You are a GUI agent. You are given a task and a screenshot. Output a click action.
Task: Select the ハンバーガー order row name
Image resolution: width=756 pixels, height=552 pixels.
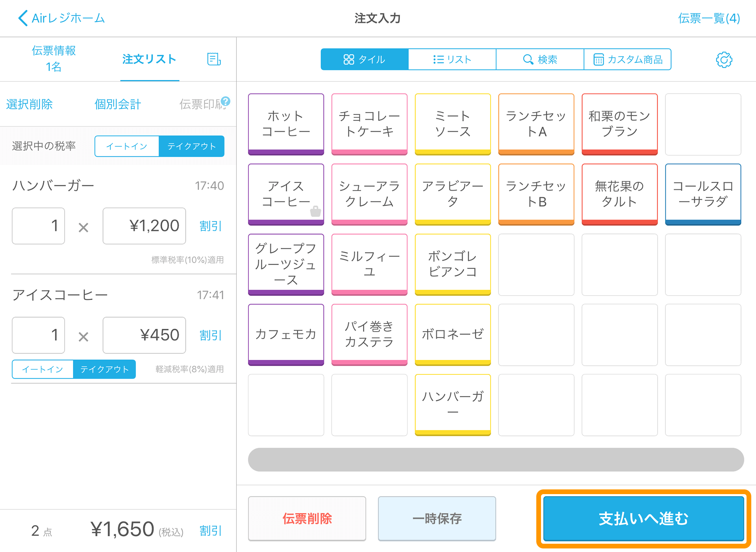coord(53,185)
